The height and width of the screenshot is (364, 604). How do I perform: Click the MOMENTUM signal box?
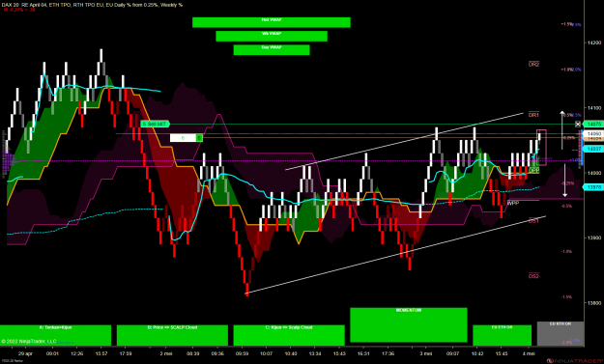point(409,324)
